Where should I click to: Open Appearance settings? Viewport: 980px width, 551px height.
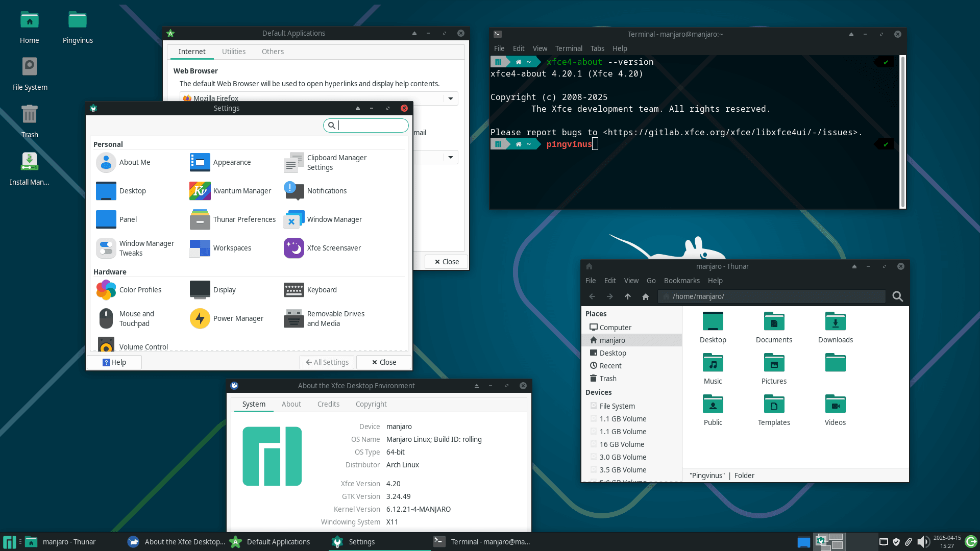(x=200, y=162)
